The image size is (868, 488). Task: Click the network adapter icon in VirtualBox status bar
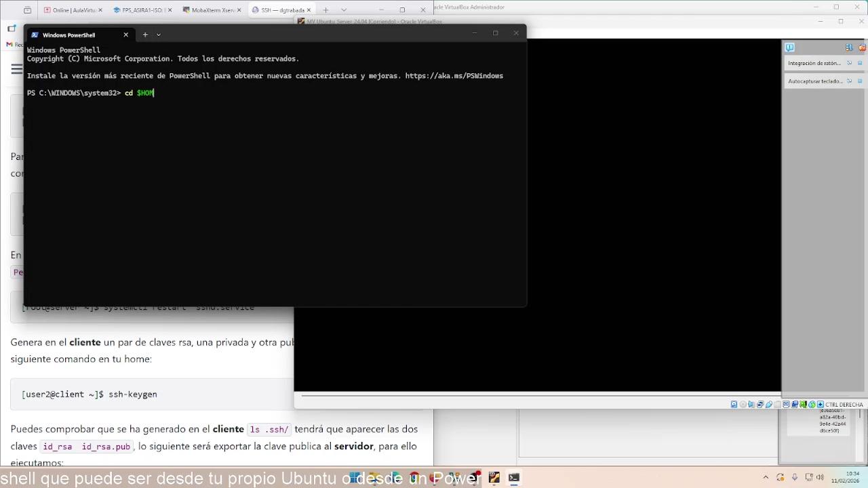760,405
